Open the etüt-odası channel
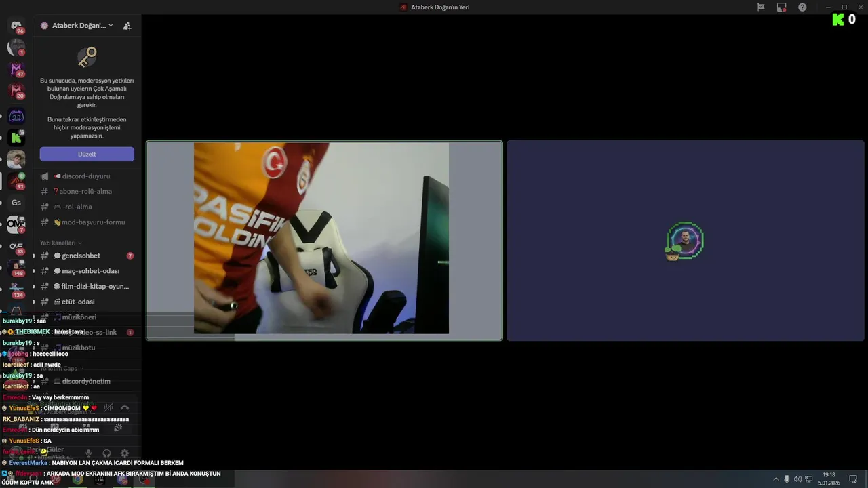Viewport: 868px width, 488px height. click(x=86, y=302)
